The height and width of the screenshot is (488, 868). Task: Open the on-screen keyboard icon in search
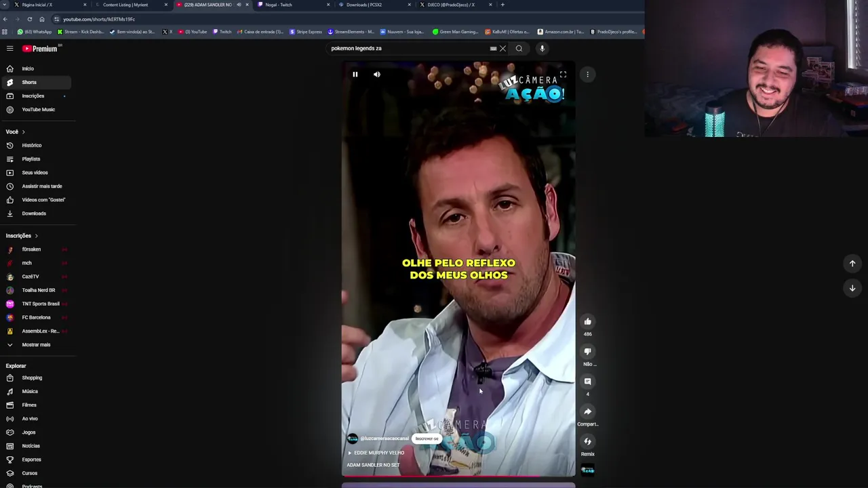click(x=493, y=48)
